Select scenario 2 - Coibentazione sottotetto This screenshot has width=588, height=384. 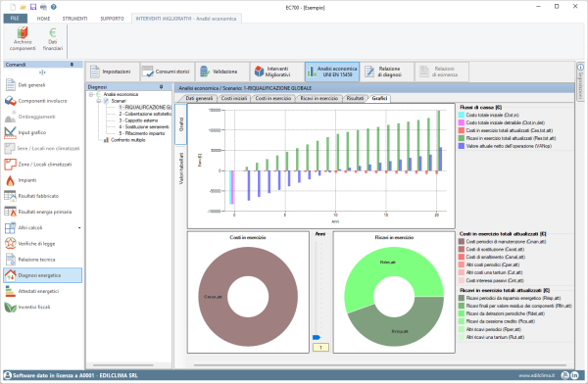(145, 114)
